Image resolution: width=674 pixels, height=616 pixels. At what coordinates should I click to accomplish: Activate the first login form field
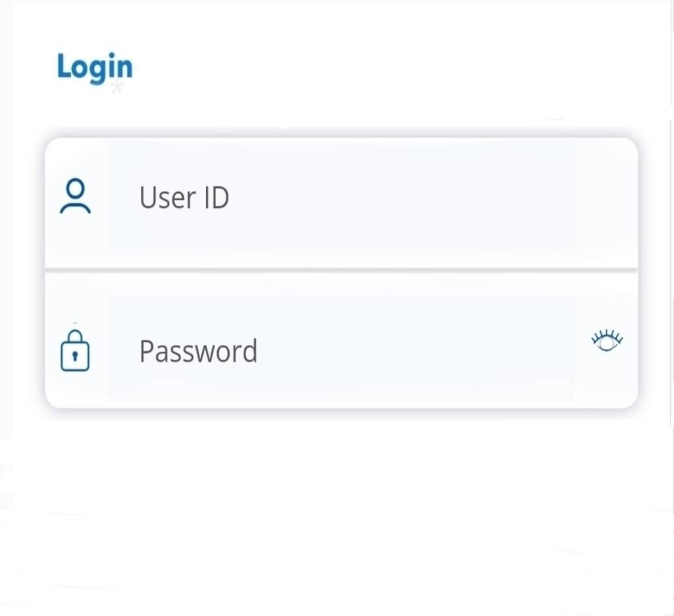coord(342,197)
